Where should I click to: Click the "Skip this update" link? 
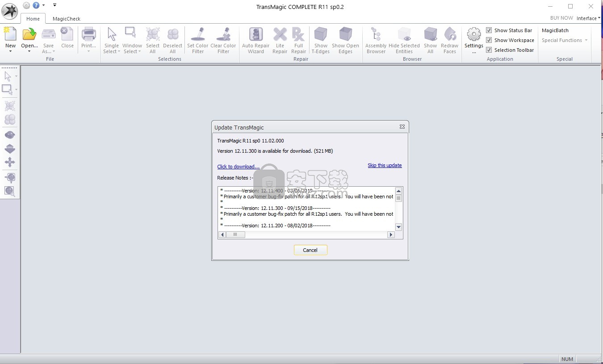pos(385,165)
